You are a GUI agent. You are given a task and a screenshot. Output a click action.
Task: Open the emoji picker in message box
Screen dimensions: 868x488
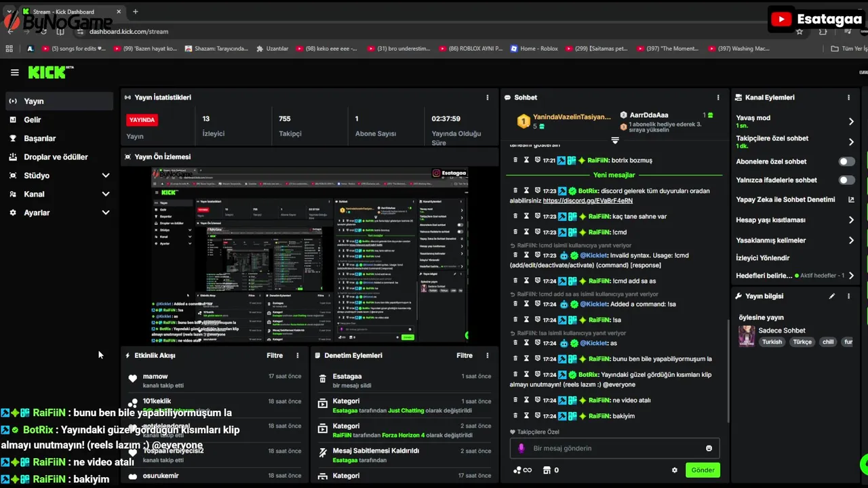click(709, 448)
